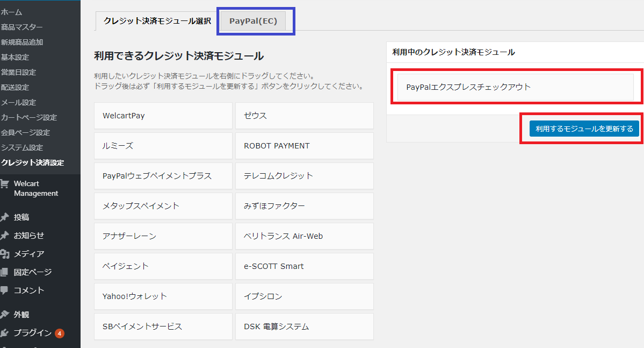Click the pages icon beside 固定ページ

(x=4, y=272)
